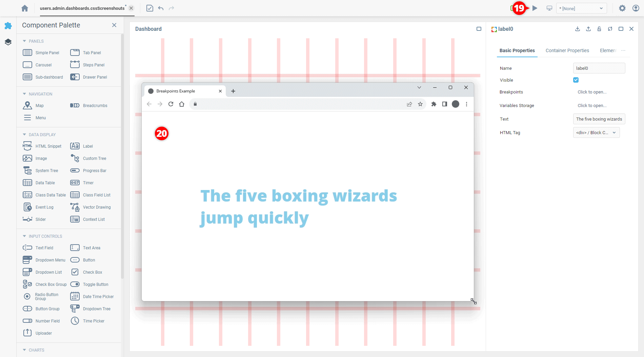Click the download icon in label0 panel
Image resolution: width=644 pixels, height=357 pixels.
coord(578,29)
